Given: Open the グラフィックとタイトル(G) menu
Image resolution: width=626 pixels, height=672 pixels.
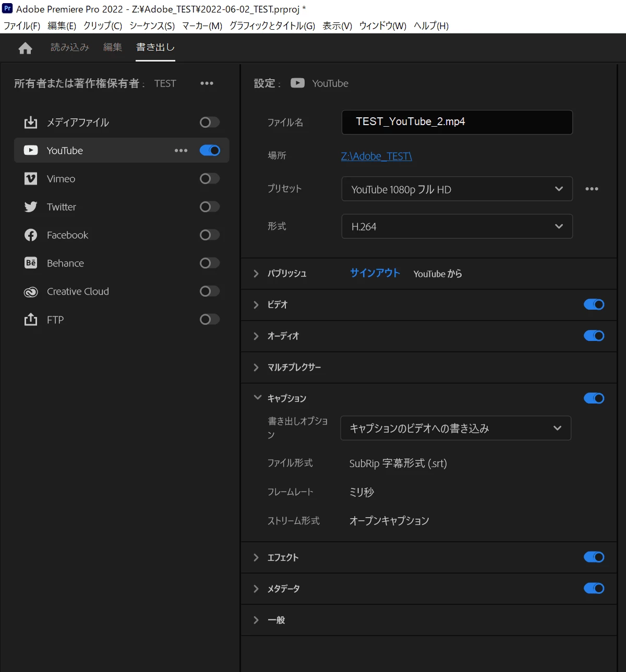Looking at the screenshot, I should click(272, 26).
